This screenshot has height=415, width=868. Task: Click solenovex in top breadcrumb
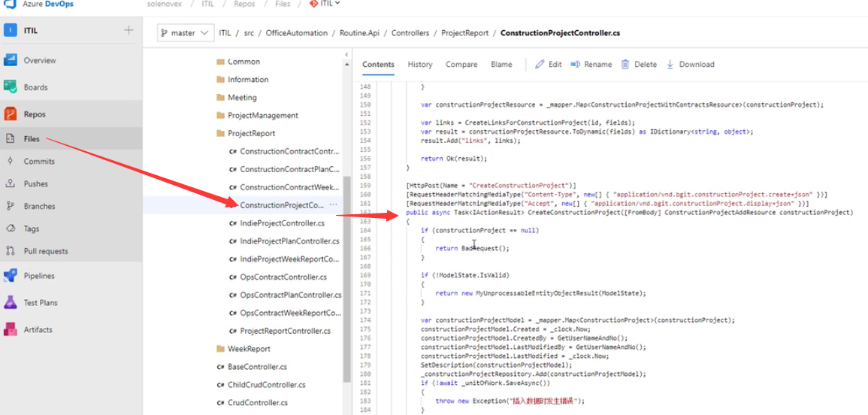(165, 3)
